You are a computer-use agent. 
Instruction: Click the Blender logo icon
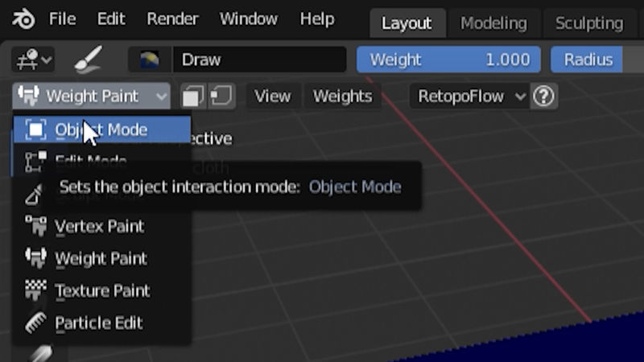point(23,19)
